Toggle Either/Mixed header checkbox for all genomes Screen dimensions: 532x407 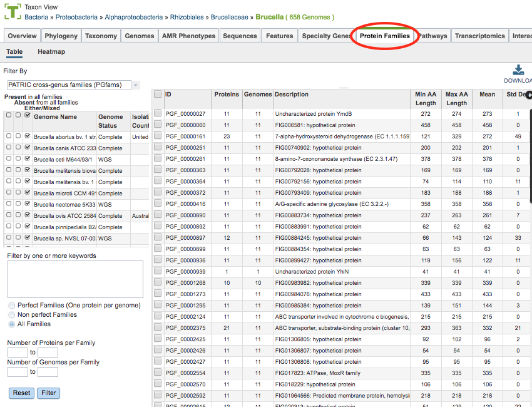tap(28, 115)
